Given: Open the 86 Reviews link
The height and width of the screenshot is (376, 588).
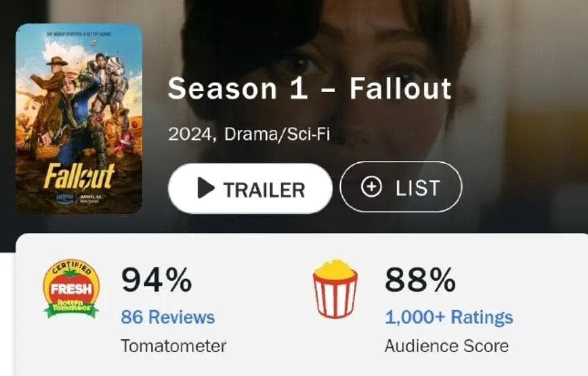Looking at the screenshot, I should [x=168, y=317].
